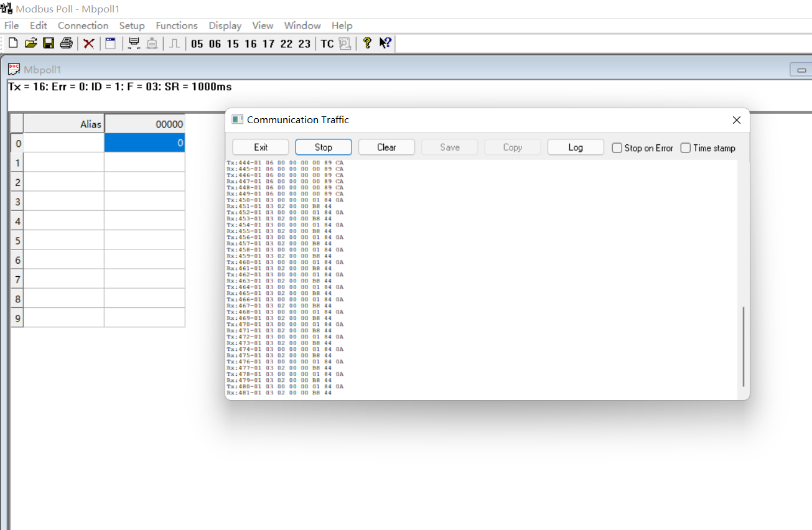Viewport: 812px width, 530px height.
Task: Save the current Mbpoll workspace
Action: pos(49,43)
